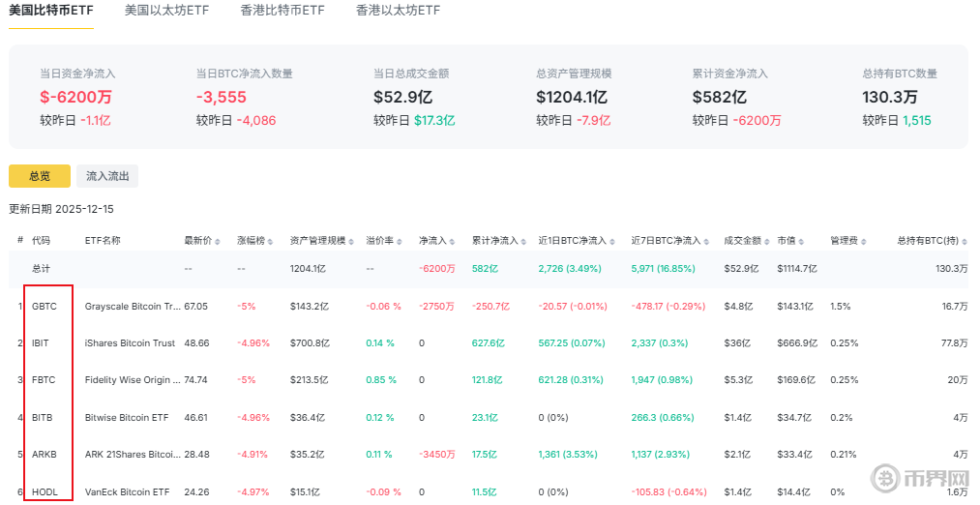Click VanEck Bitcoin ETF name
This screenshot has height=505, width=980.
pos(128,491)
